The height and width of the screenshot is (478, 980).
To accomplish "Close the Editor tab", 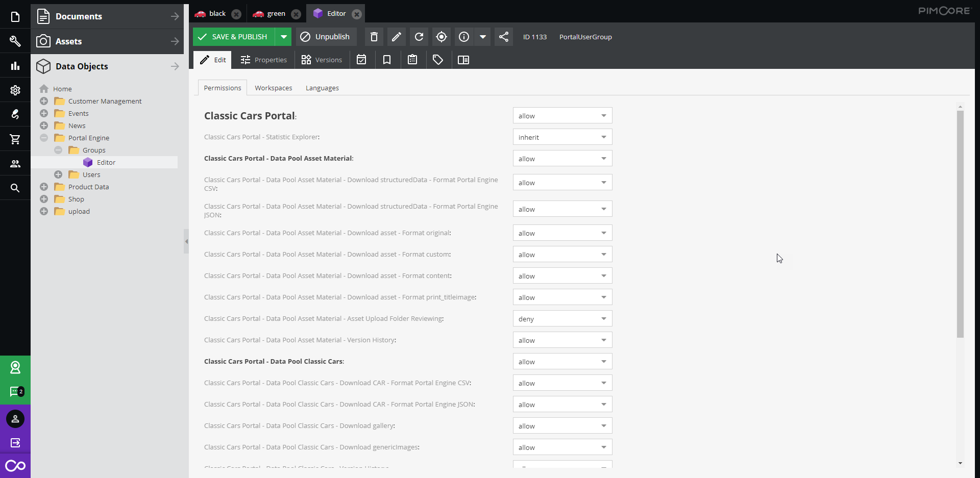I will point(357,14).
